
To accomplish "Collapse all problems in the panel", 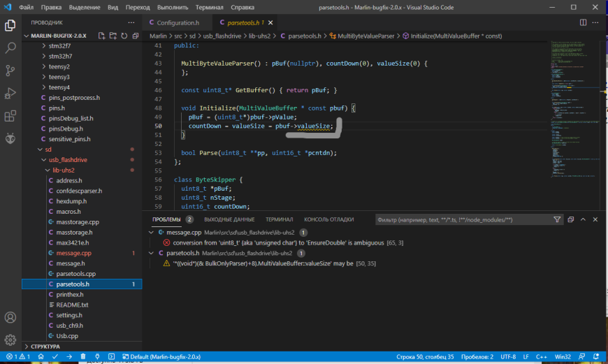I will 571,219.
